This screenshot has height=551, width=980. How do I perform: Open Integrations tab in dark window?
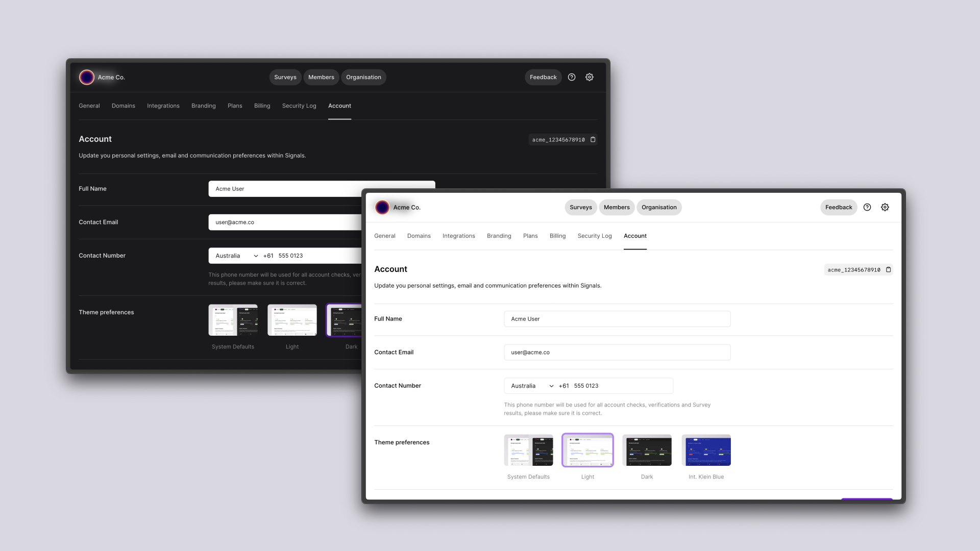pos(163,106)
